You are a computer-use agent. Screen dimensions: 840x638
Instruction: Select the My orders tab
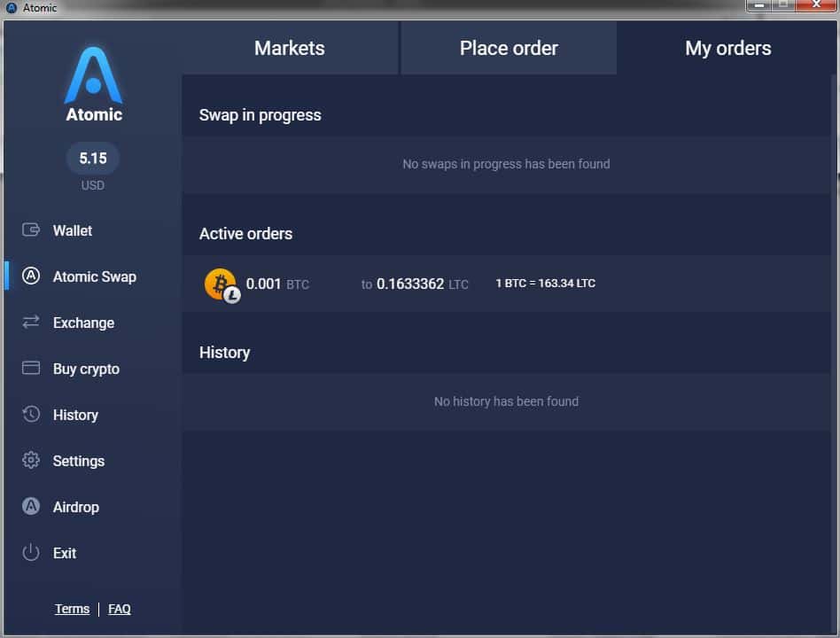tap(727, 48)
